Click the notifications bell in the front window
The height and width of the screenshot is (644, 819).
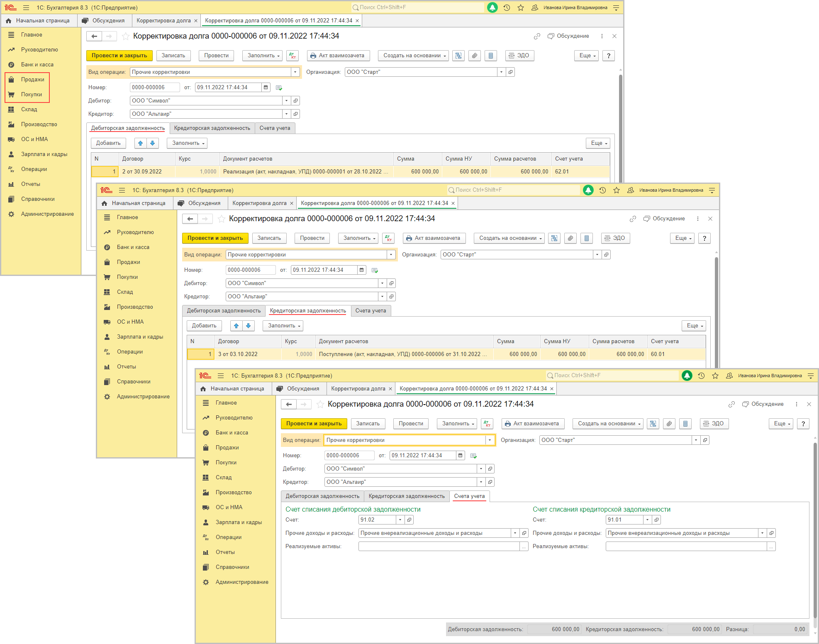click(687, 376)
